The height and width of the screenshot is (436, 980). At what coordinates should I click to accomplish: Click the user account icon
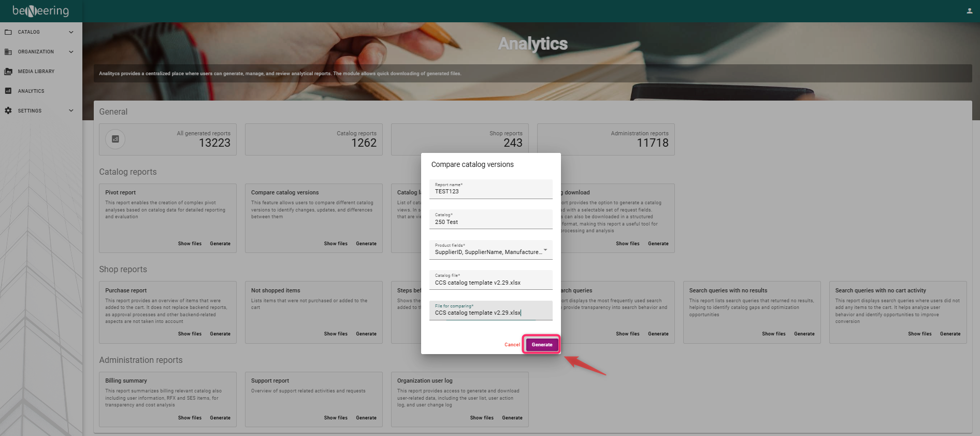pos(969,11)
